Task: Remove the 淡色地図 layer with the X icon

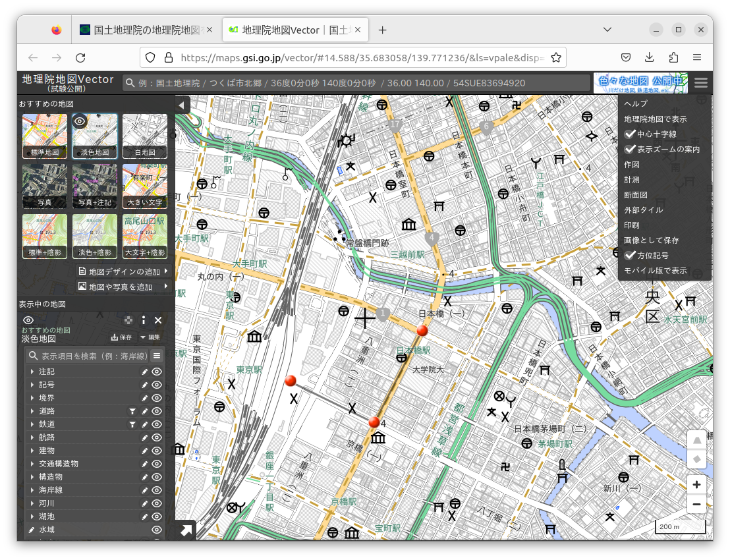Action: pos(158,320)
